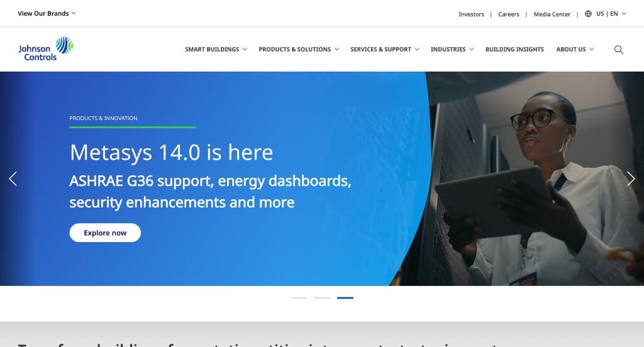The width and height of the screenshot is (644, 347).
Task: Click the Metasys 14.0 is here headline
Action: point(171,152)
